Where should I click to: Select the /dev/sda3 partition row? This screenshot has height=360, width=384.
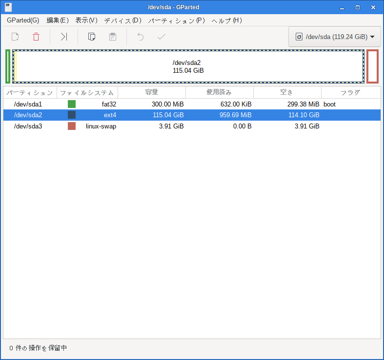[x=192, y=126]
